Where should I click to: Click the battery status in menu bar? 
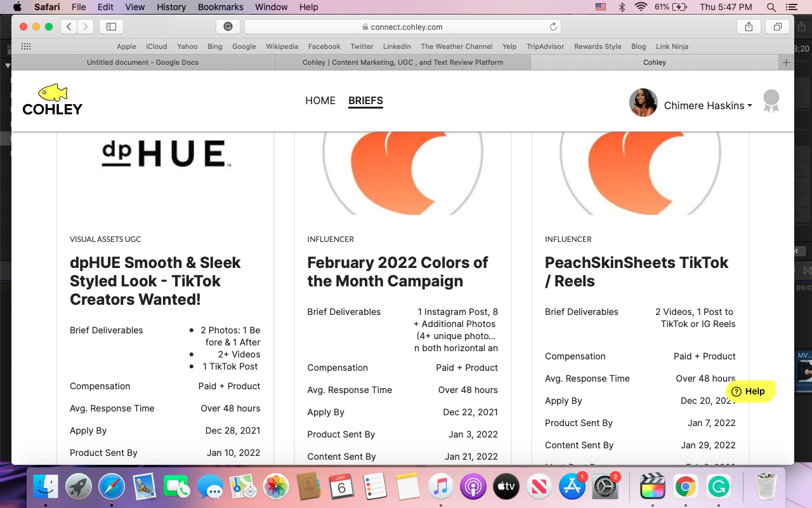[671, 7]
